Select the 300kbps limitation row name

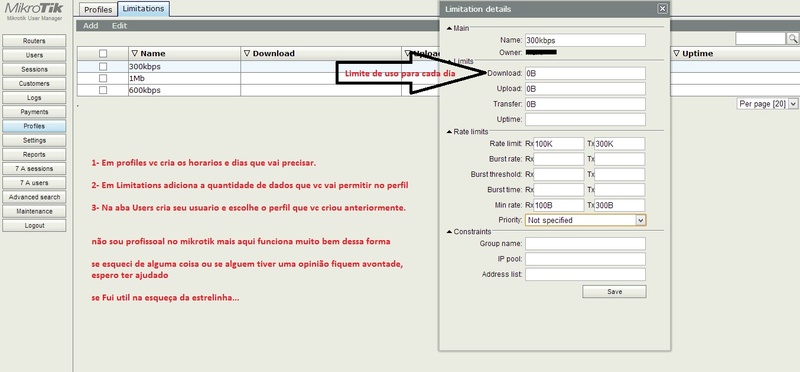(145, 66)
